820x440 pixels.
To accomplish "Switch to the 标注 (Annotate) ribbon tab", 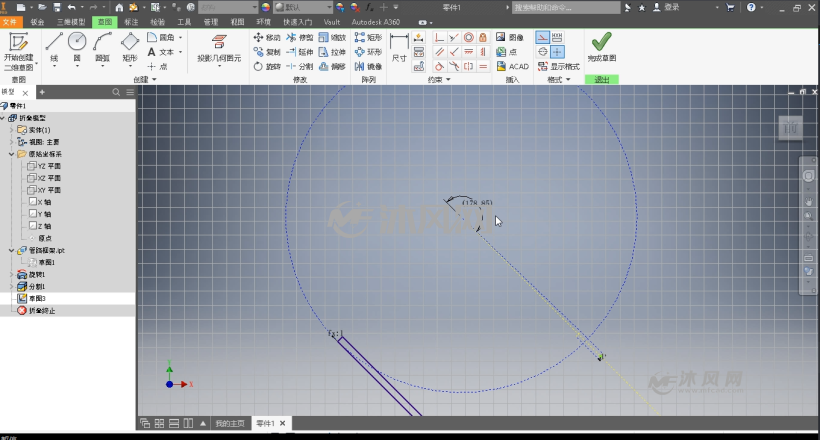I will 131,22.
